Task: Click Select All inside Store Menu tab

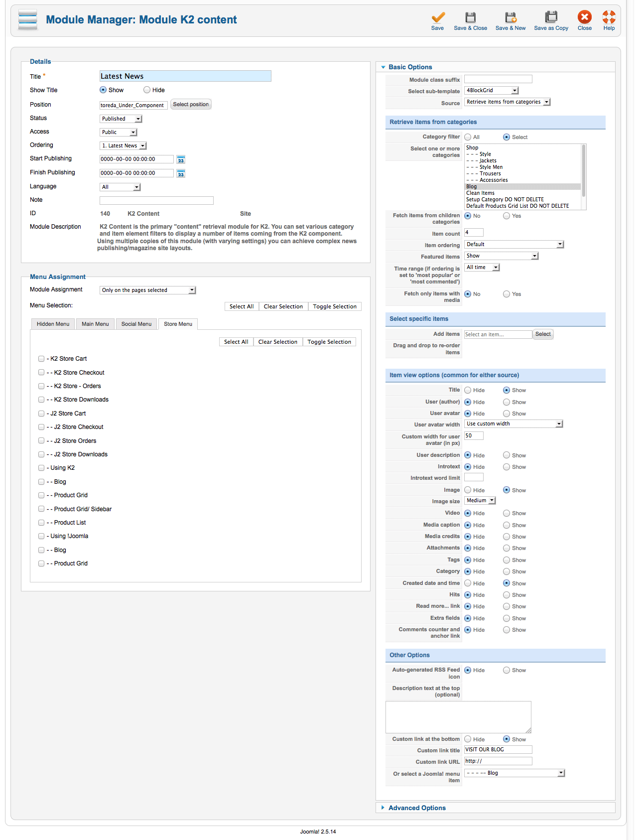Action: tap(236, 342)
